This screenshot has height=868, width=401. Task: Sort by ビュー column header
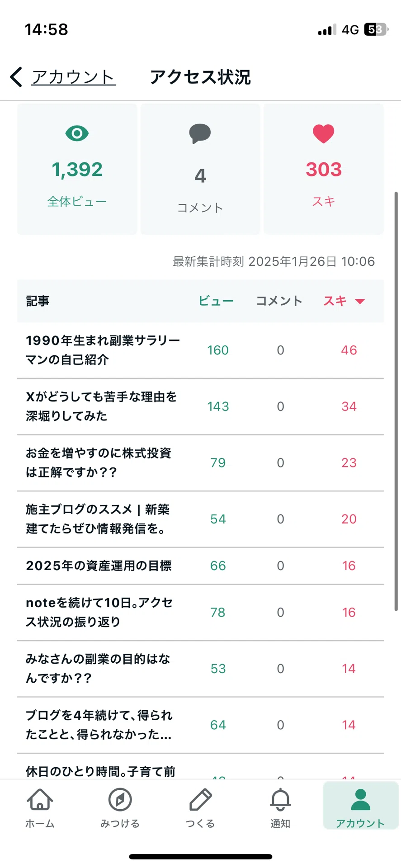[x=216, y=301]
